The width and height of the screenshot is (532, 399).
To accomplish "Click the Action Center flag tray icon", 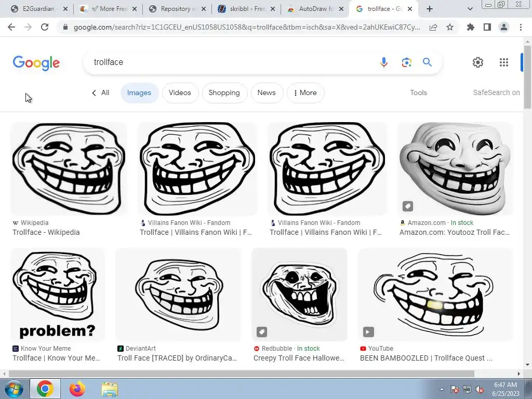I will 455,389.
